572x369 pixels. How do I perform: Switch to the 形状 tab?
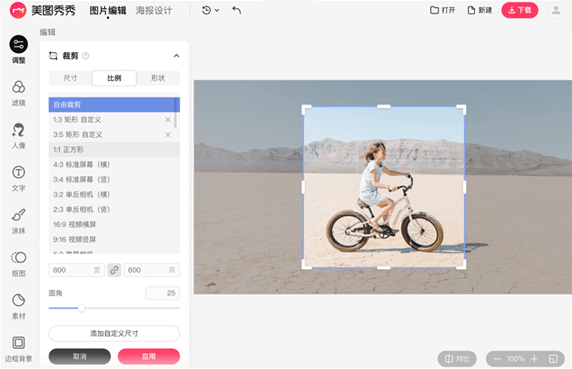[158, 78]
